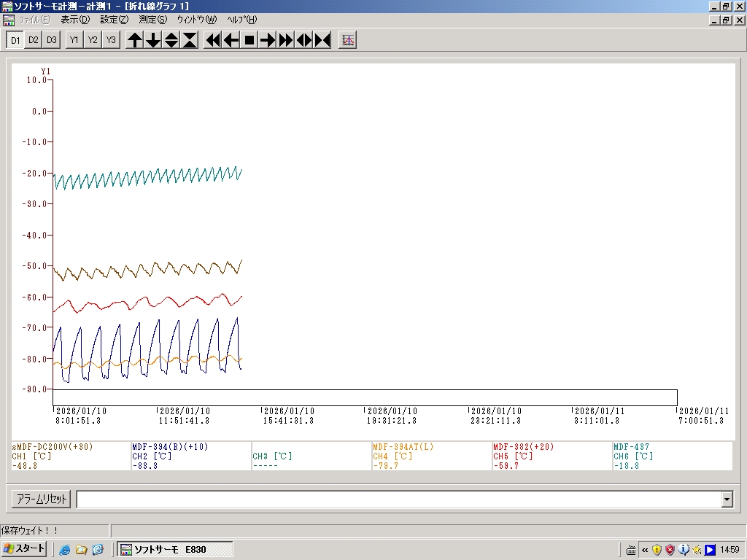Click the vertical expand up-down arrows icon
Image resolution: width=747 pixels, height=560 pixels.
click(171, 40)
